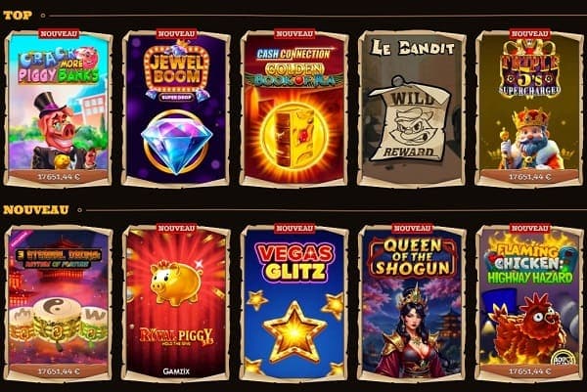Open 3 Eternal Dreams game card

pyautogui.click(x=59, y=303)
